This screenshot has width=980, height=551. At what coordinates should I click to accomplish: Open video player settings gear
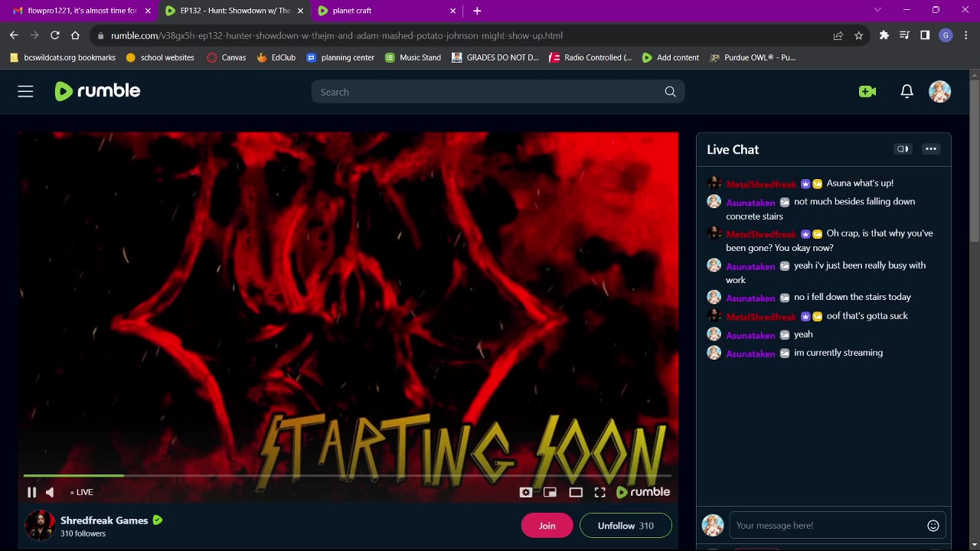(x=526, y=492)
